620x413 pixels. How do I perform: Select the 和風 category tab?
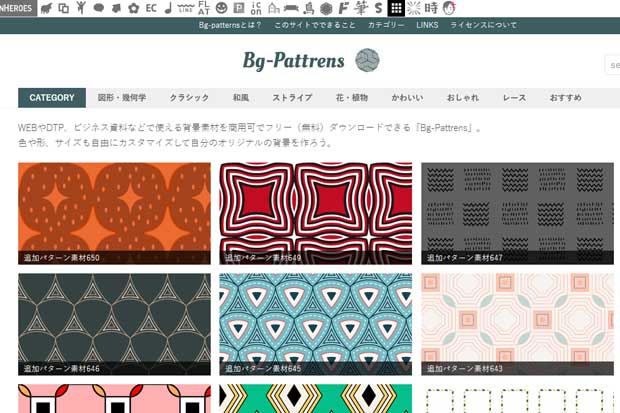pos(241,98)
